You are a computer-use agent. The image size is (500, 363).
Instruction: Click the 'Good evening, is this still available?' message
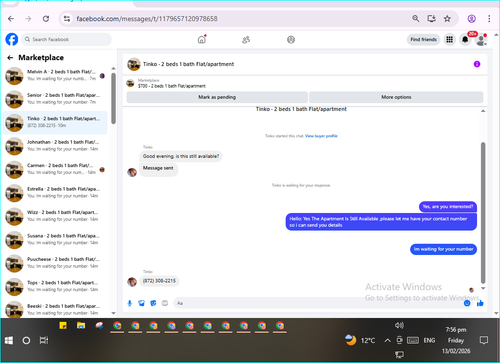pos(181,156)
